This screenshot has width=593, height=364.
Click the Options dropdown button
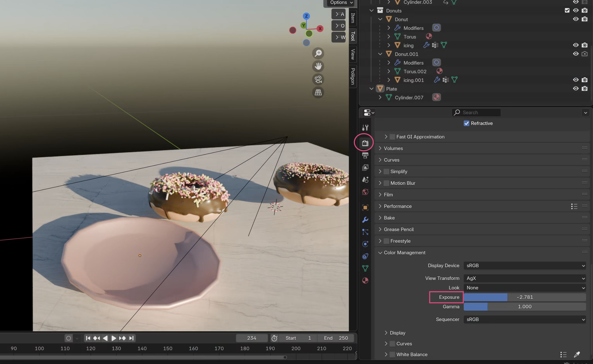pyautogui.click(x=341, y=3)
